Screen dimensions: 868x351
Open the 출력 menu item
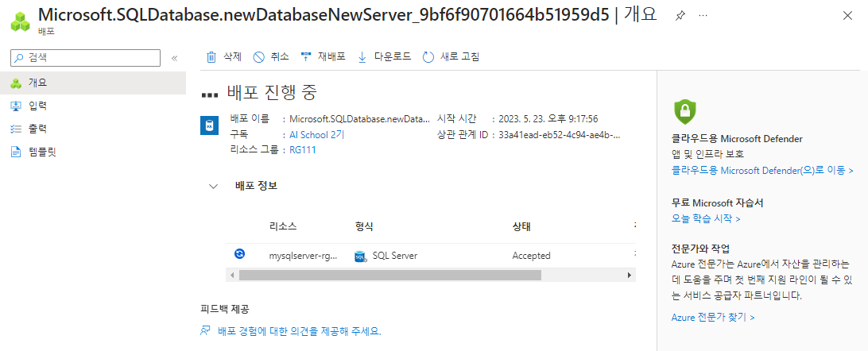coord(93,129)
